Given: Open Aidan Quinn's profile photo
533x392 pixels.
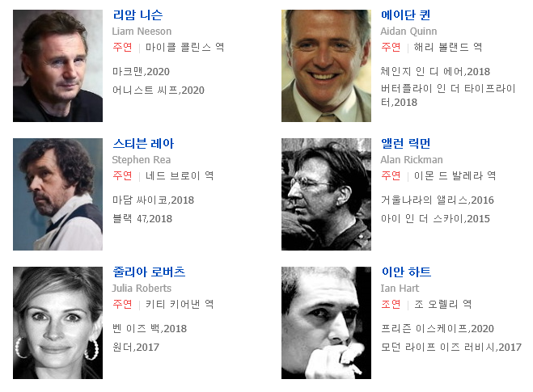Looking at the screenshot, I should (x=326, y=65).
